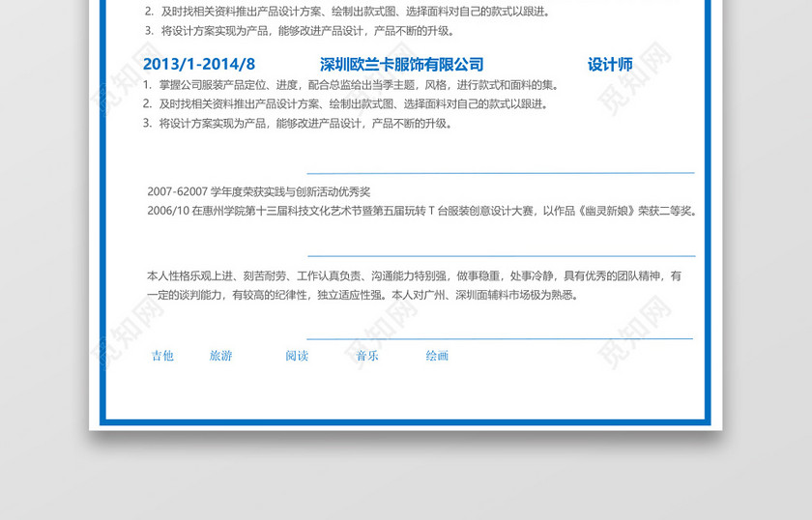812x520 pixels.
Task: Click award line starting 2006/10 在惠州学院
Action: [422, 211]
